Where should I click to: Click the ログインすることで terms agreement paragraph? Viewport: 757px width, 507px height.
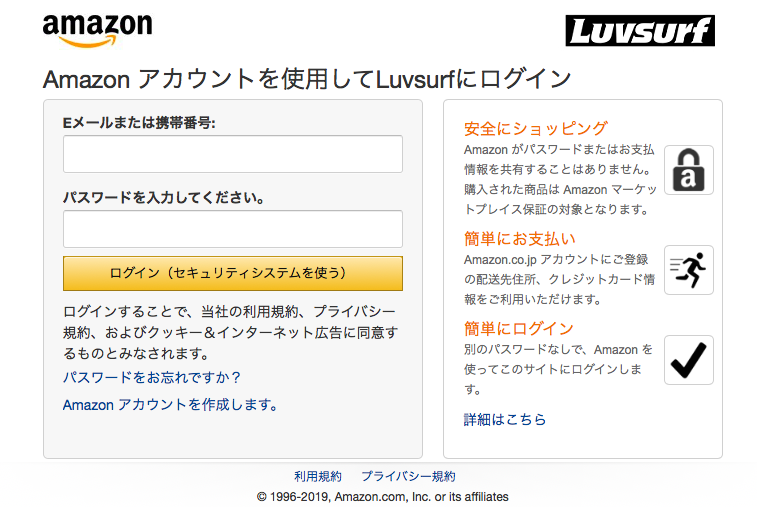[x=231, y=333]
